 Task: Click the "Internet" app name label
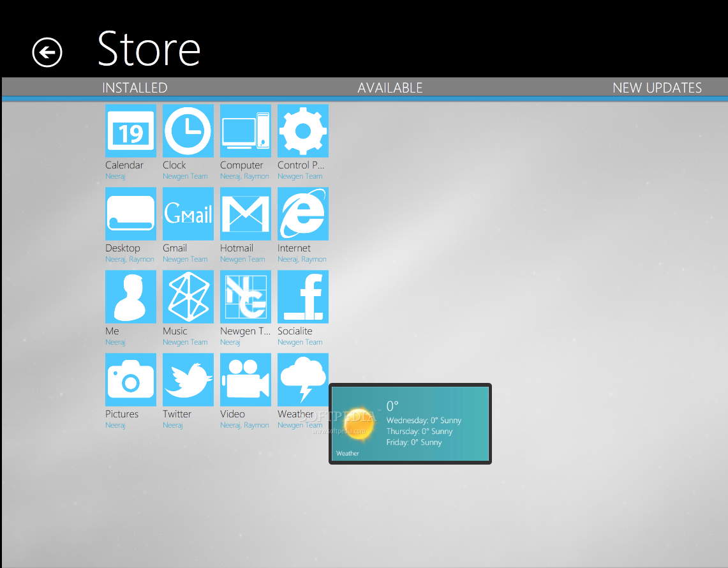coord(294,248)
